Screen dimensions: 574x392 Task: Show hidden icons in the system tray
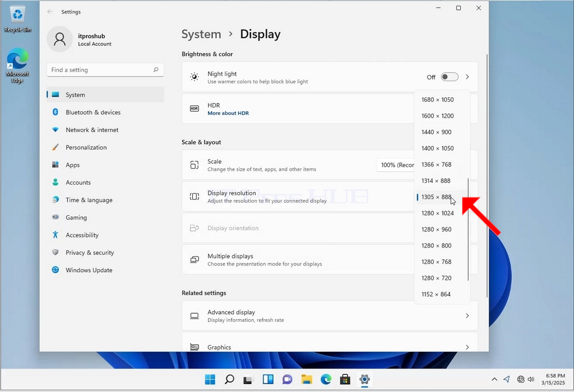(494, 379)
